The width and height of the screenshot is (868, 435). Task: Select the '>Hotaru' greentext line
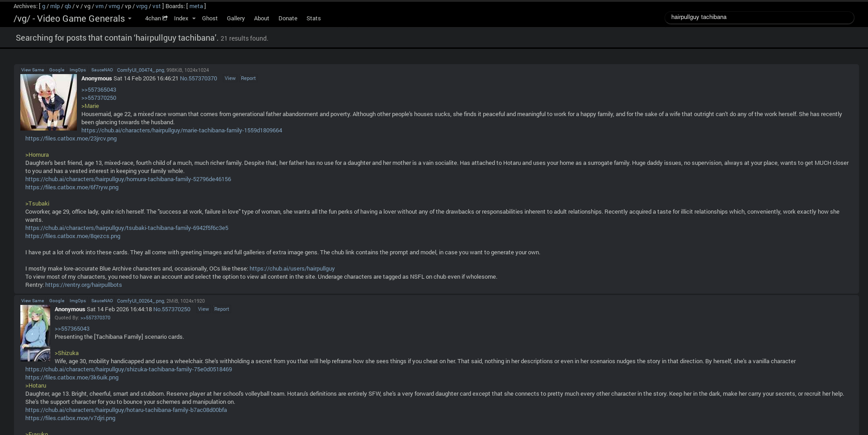tap(36, 386)
